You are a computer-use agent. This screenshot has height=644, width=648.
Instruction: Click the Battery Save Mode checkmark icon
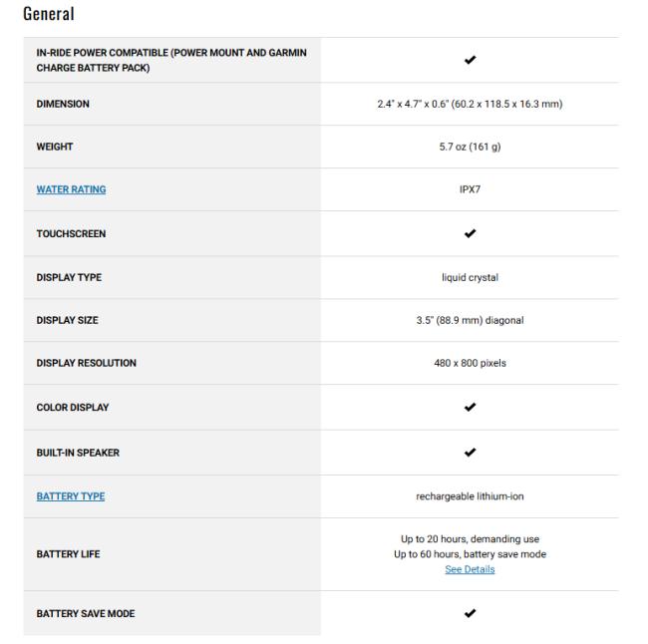coord(470,613)
